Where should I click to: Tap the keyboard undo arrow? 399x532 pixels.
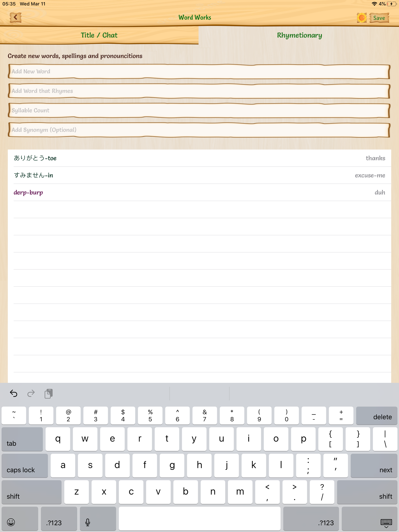coord(13,393)
